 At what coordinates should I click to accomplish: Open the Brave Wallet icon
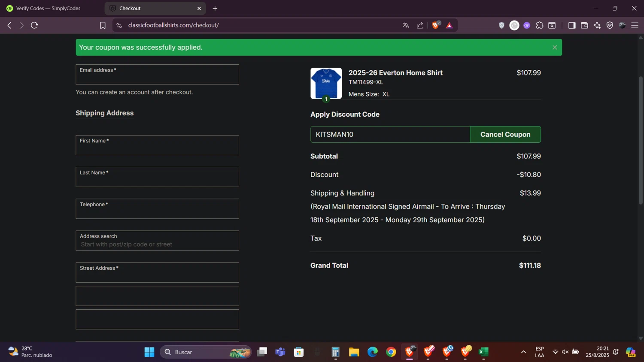(x=584, y=25)
